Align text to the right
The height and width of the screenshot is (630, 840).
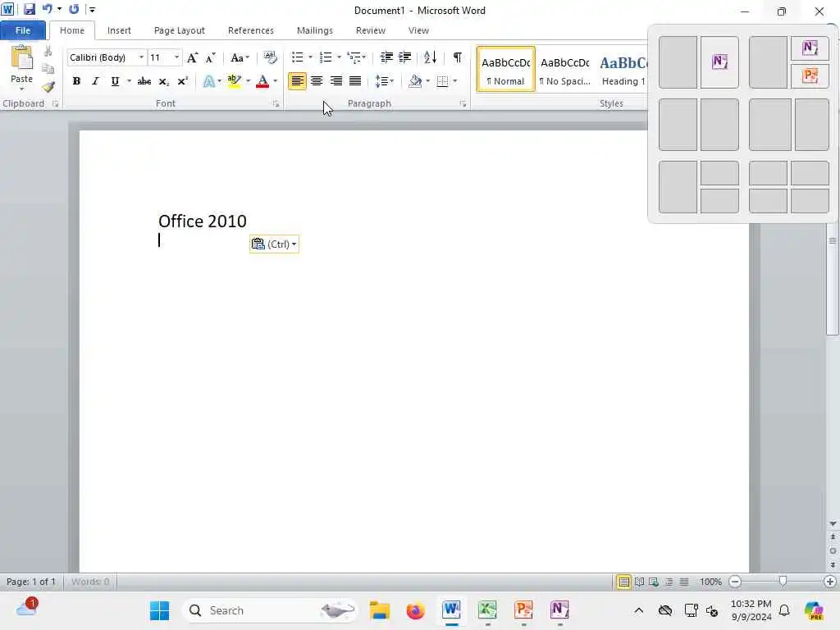(x=336, y=81)
